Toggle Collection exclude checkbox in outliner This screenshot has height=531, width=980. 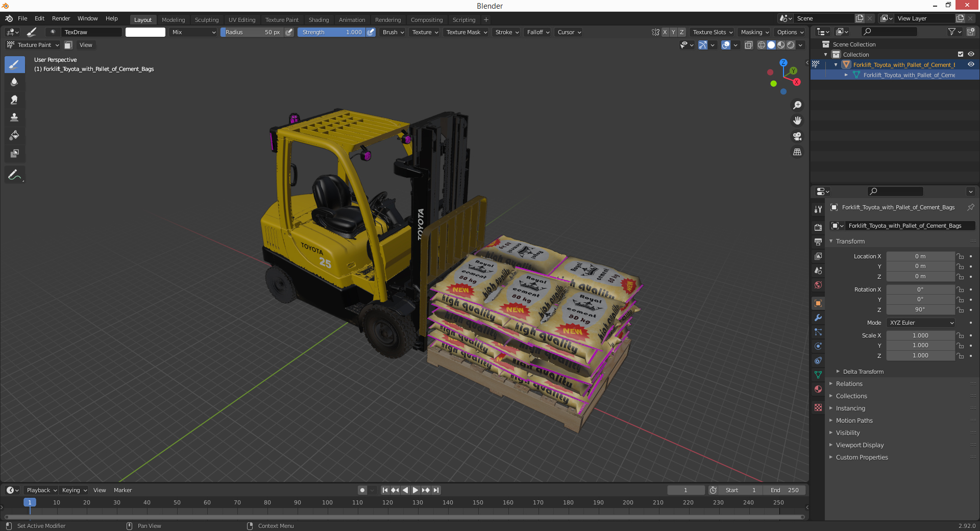tap(961, 54)
